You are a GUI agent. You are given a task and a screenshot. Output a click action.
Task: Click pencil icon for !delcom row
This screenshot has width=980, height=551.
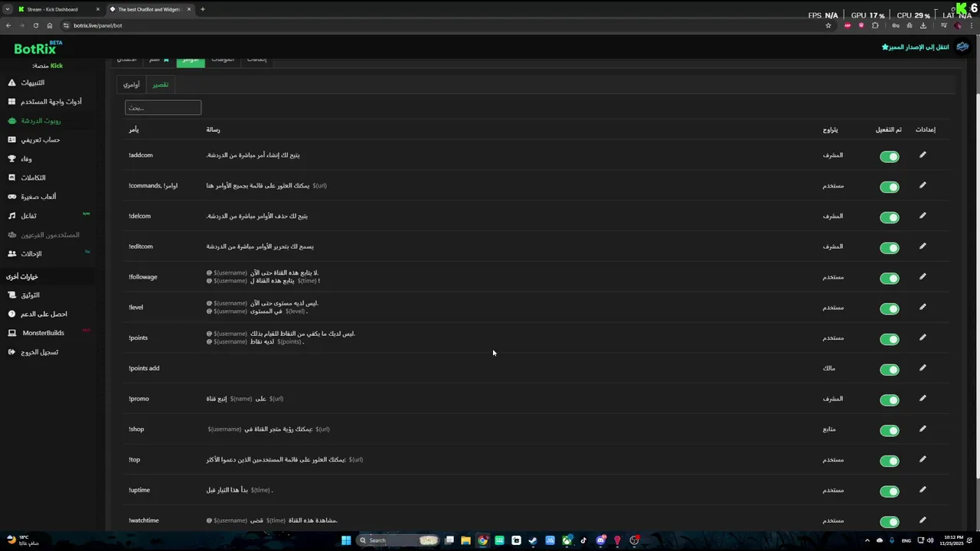(923, 216)
